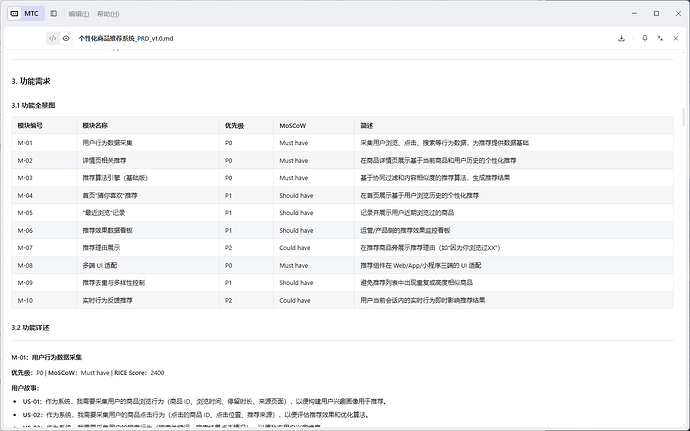This screenshot has height=431, width=690.
Task: Collapse the preview panel with shrink icon
Action: click(660, 38)
